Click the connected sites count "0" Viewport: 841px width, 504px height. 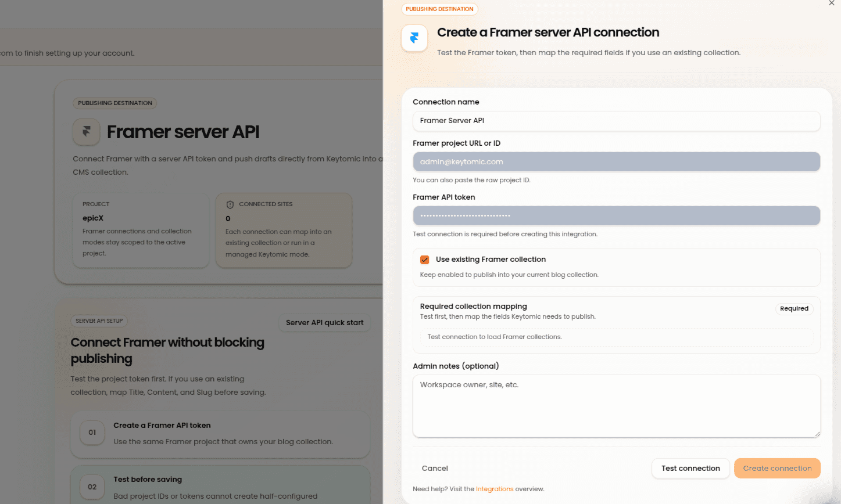pos(228,219)
